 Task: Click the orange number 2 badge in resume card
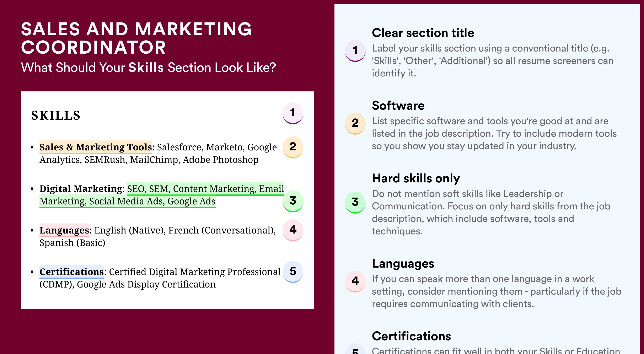coord(293,147)
